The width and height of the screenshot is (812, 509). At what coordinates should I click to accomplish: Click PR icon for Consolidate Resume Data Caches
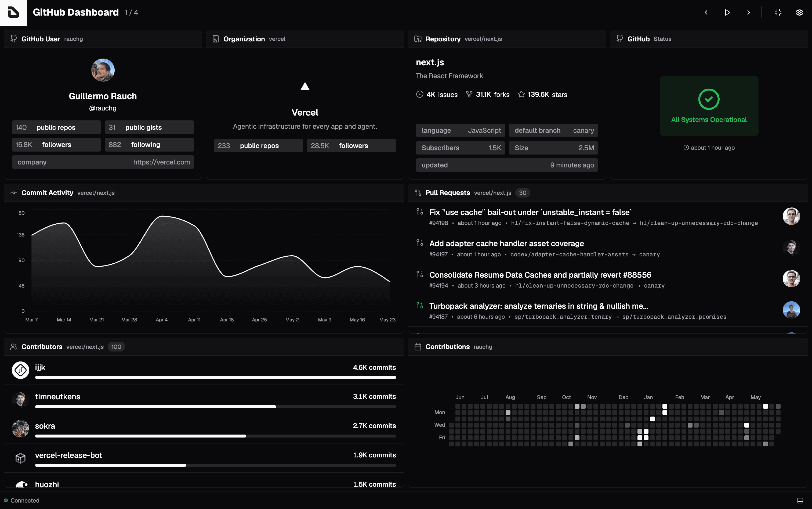click(x=419, y=274)
